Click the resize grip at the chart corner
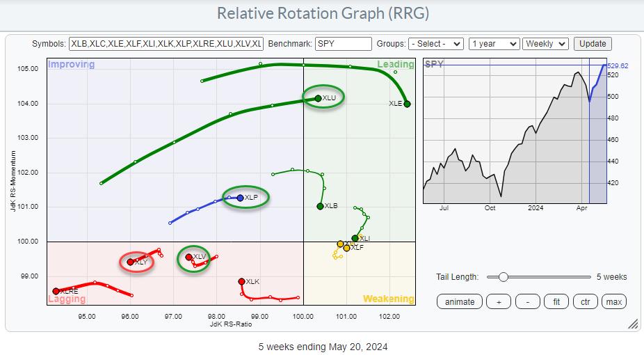 tap(633, 324)
